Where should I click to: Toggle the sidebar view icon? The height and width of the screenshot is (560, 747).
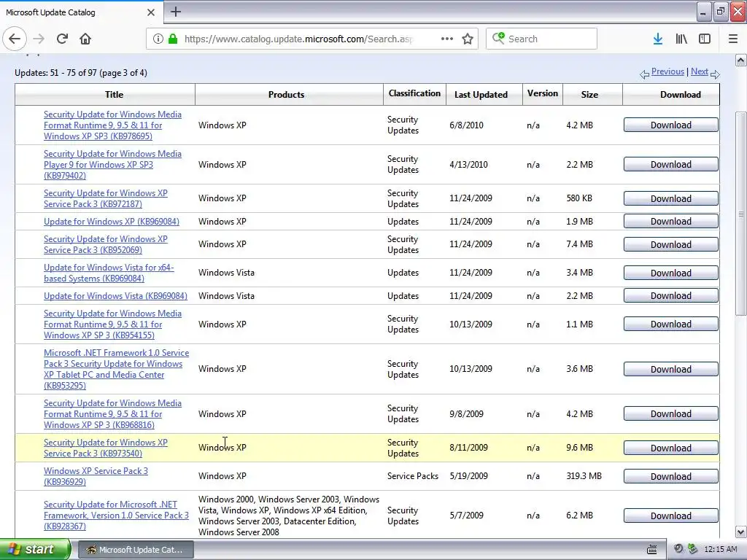pos(705,39)
